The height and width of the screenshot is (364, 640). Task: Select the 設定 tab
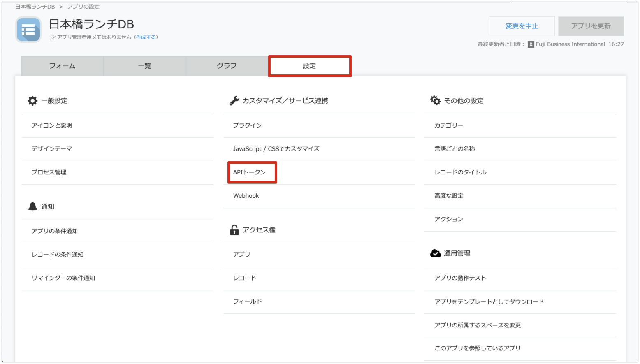coord(310,66)
